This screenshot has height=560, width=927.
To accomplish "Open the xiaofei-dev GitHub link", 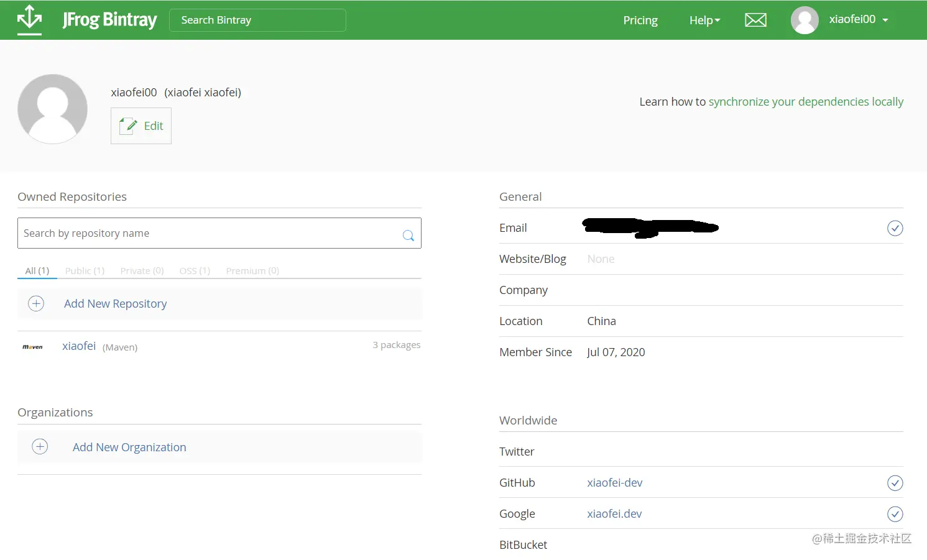I will 614,482.
